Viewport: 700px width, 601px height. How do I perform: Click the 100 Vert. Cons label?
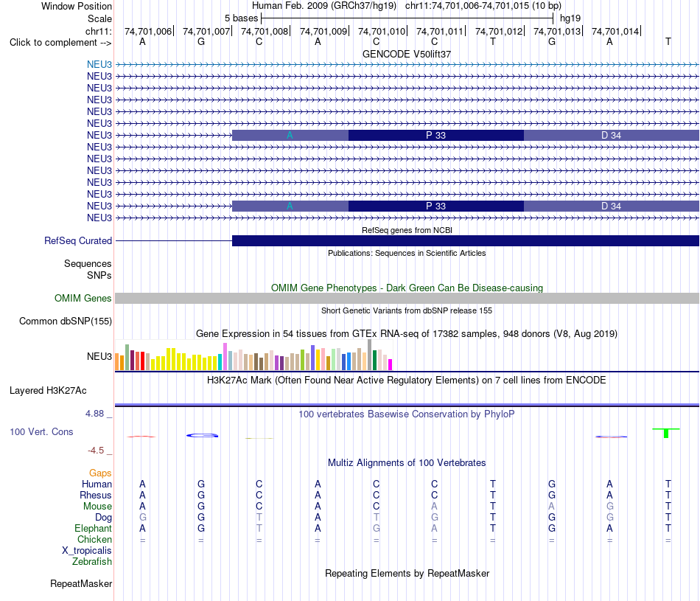pos(41,431)
